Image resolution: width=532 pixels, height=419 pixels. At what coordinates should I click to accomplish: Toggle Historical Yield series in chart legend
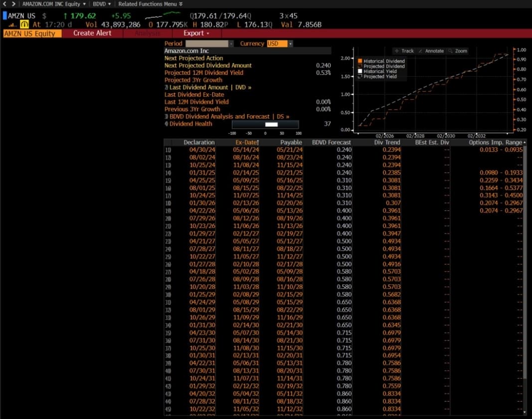point(377,71)
